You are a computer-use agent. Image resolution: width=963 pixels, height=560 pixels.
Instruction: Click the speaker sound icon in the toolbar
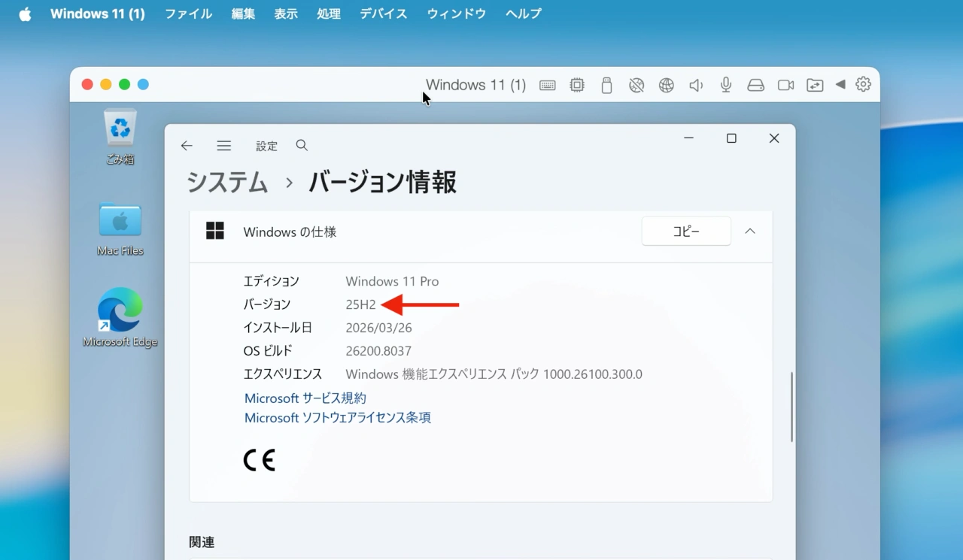(x=696, y=85)
